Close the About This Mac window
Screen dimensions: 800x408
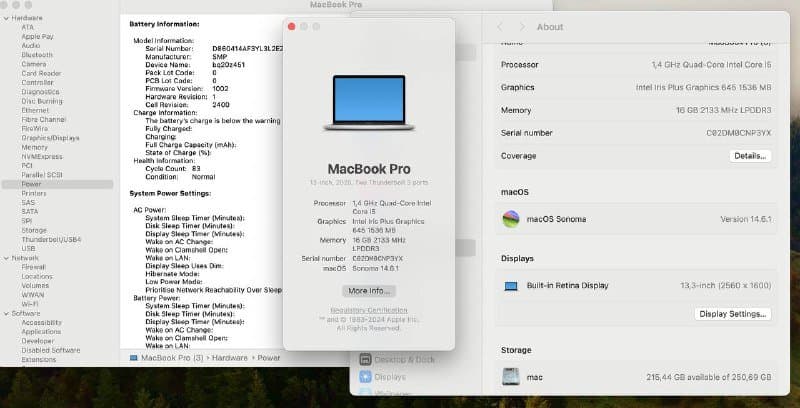pos(291,27)
